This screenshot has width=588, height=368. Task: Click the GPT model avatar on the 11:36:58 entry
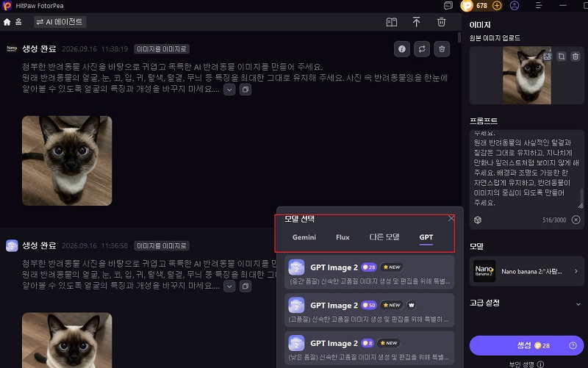coord(12,246)
